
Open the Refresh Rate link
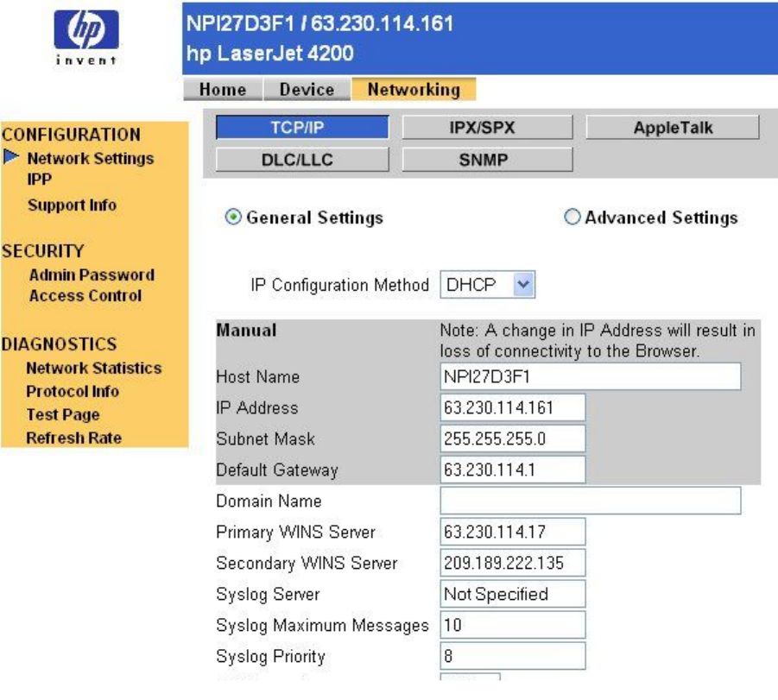(x=74, y=438)
